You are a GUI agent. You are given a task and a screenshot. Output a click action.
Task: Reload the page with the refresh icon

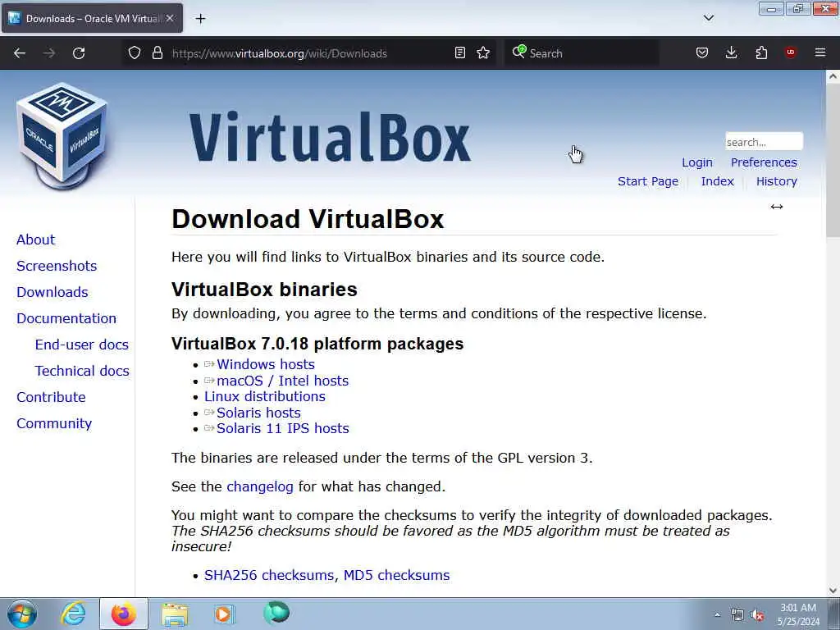click(79, 53)
